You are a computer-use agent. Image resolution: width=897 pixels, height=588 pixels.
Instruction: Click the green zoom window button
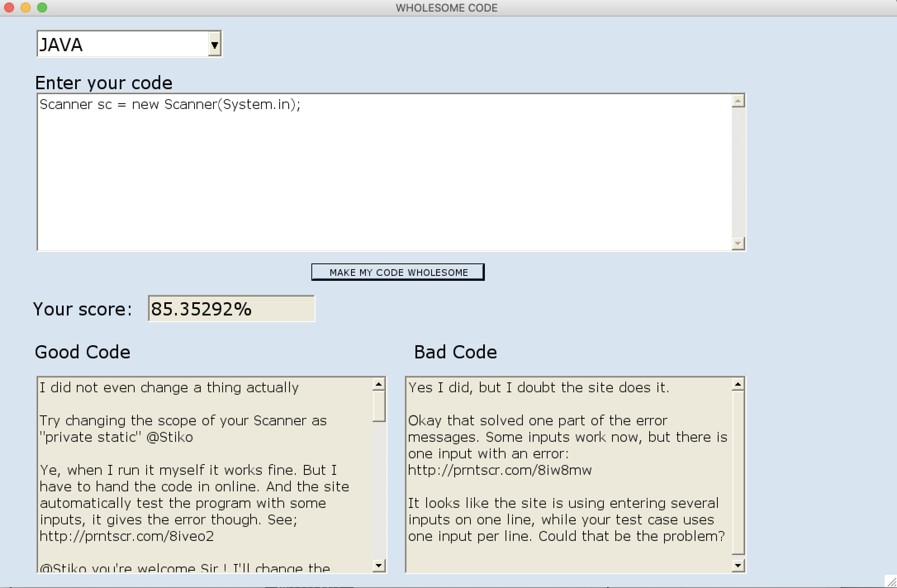42,7
